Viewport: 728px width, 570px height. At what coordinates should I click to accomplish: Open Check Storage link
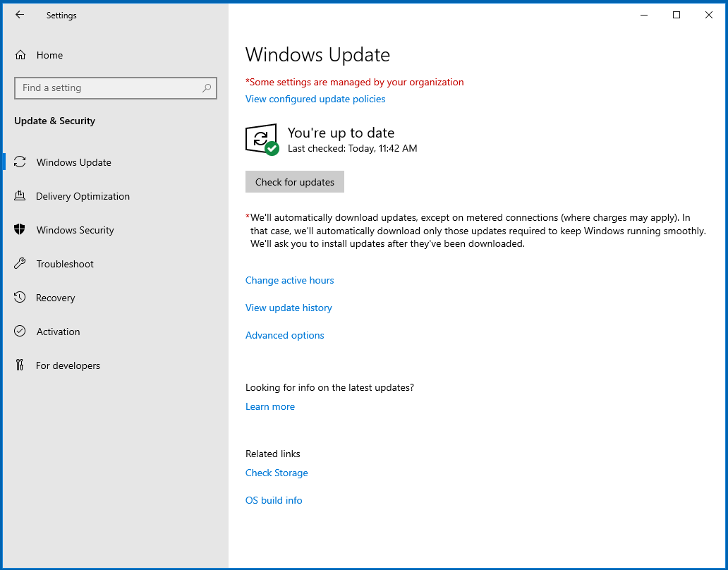click(x=277, y=473)
